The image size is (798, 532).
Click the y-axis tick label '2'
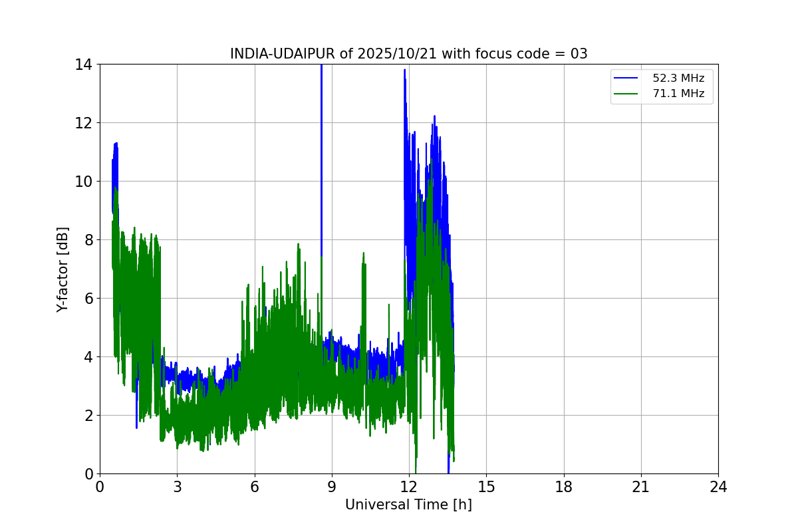[x=88, y=416]
